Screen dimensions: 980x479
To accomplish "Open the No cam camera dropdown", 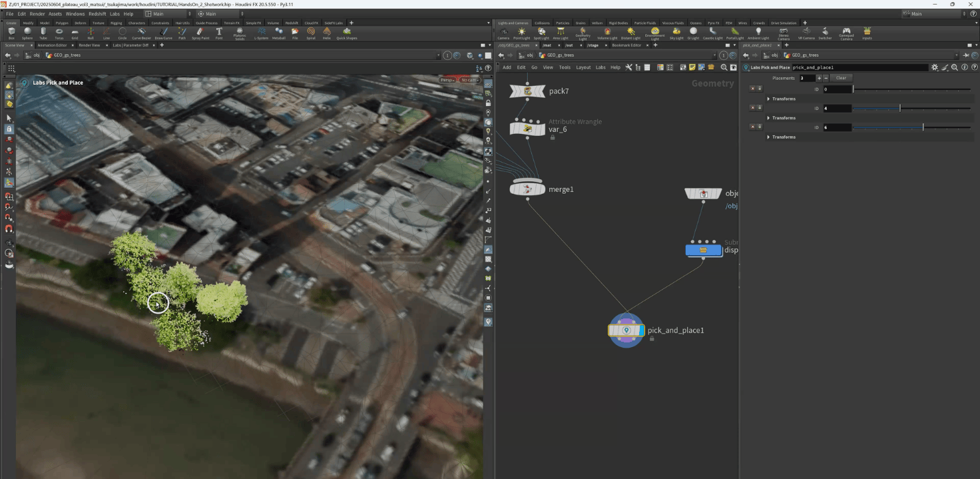I will 470,80.
